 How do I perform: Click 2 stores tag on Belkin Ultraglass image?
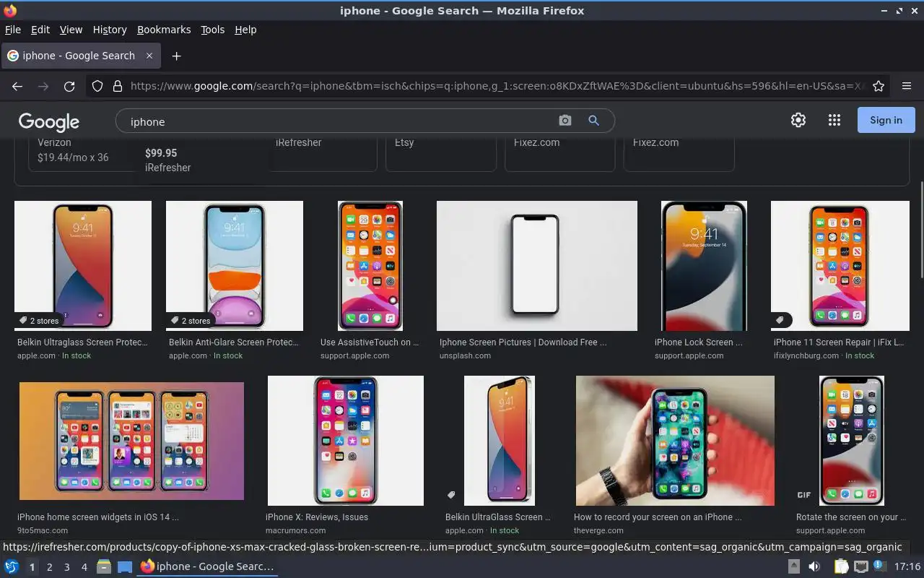click(x=39, y=321)
